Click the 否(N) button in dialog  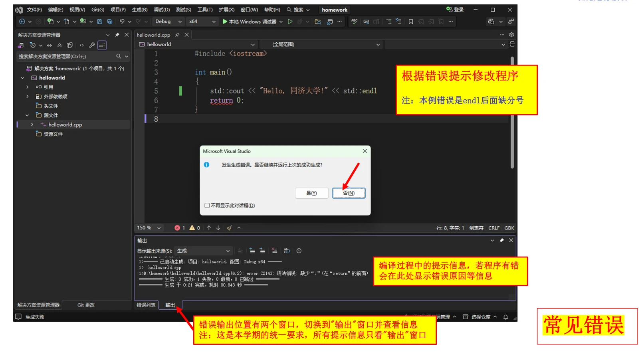click(x=349, y=193)
